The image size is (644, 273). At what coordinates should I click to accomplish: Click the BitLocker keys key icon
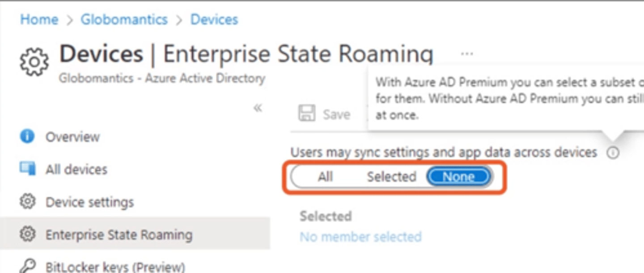(x=27, y=266)
